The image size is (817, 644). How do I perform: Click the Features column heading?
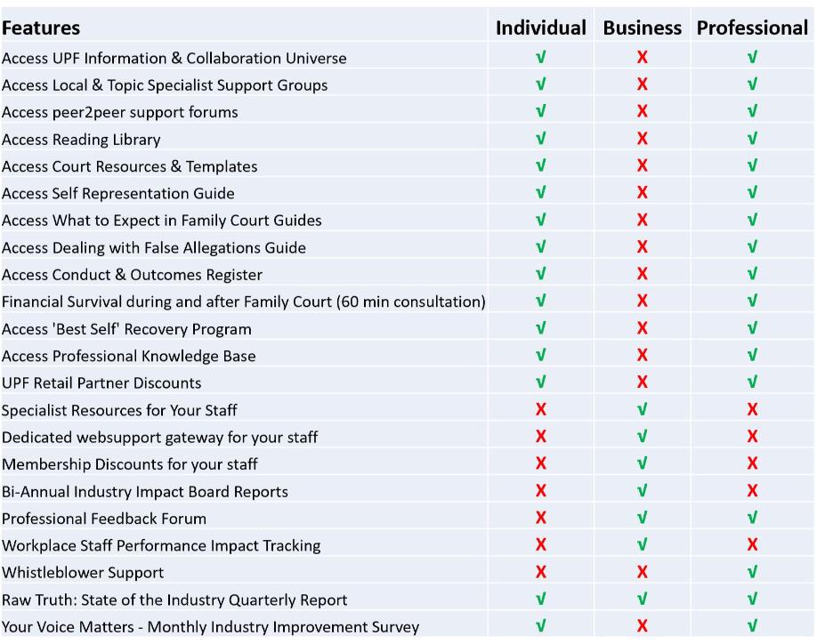[41, 28]
